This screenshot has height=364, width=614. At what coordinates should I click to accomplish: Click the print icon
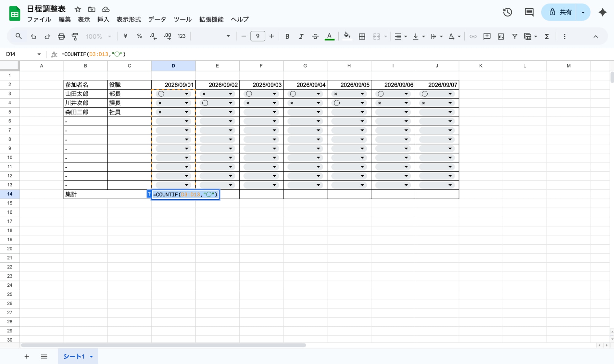[61, 37]
